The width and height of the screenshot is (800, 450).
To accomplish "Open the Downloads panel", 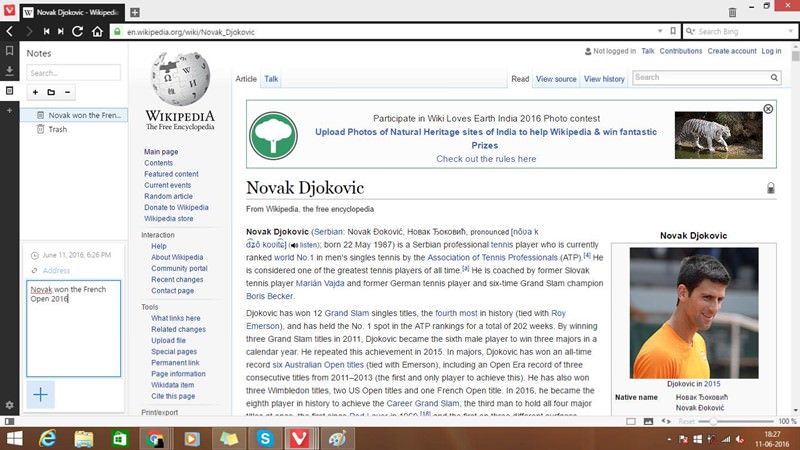I will click(x=9, y=70).
